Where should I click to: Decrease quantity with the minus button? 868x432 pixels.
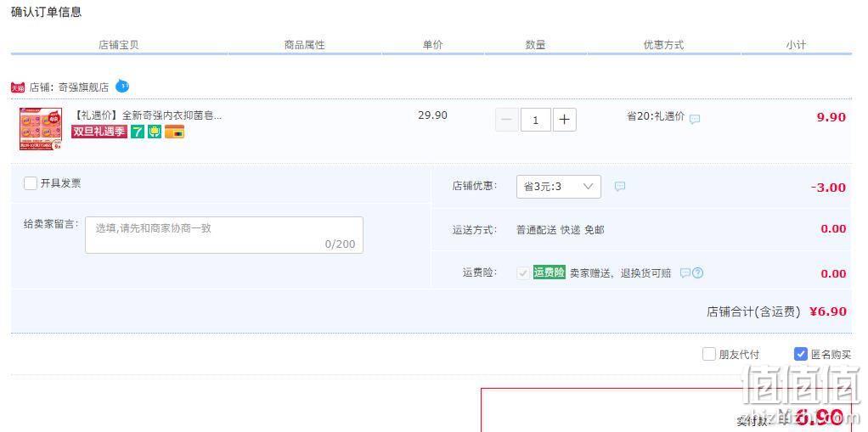506,120
